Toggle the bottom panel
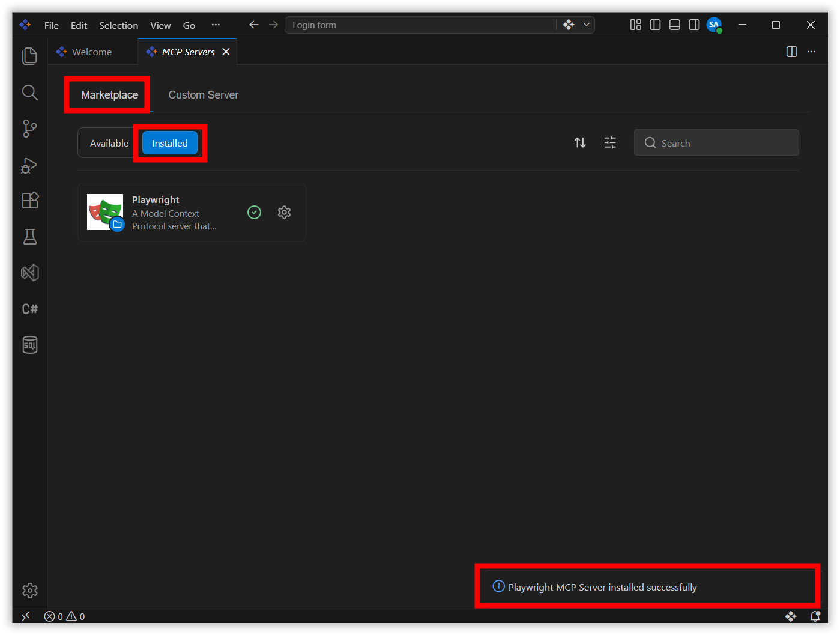Viewport: 840px width, 635px height. [675, 25]
